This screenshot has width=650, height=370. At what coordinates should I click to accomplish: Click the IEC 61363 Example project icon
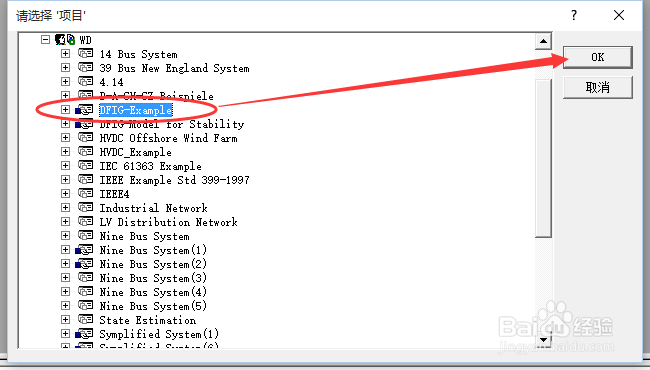pyautogui.click(x=85, y=165)
